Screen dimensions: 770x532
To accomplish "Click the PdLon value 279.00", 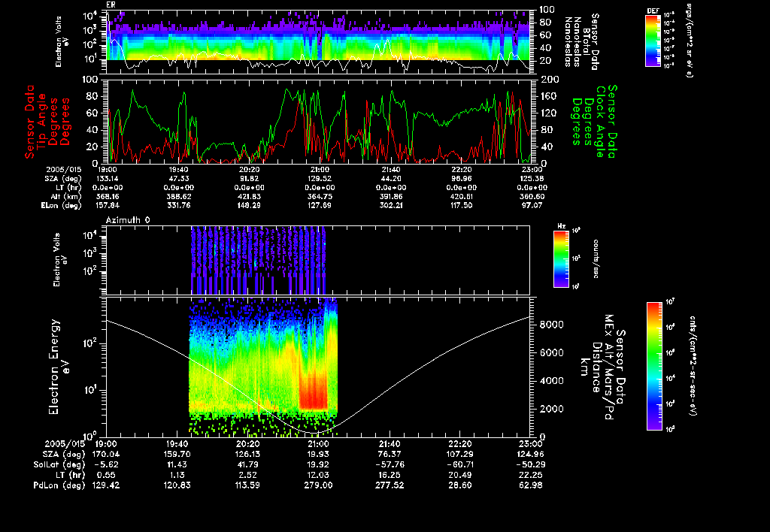I will 318,485.
